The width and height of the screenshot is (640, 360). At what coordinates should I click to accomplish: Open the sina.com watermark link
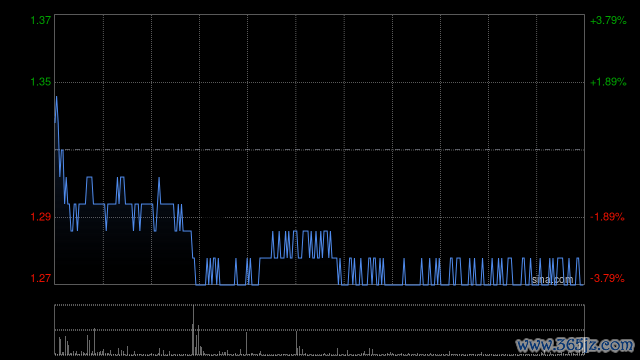(x=552, y=280)
